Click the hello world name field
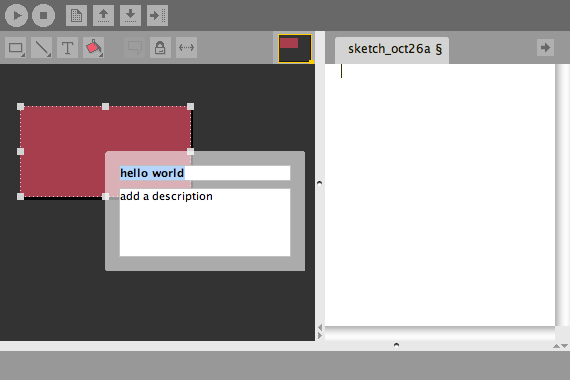Screen dimensions: 570x380 coord(205,173)
